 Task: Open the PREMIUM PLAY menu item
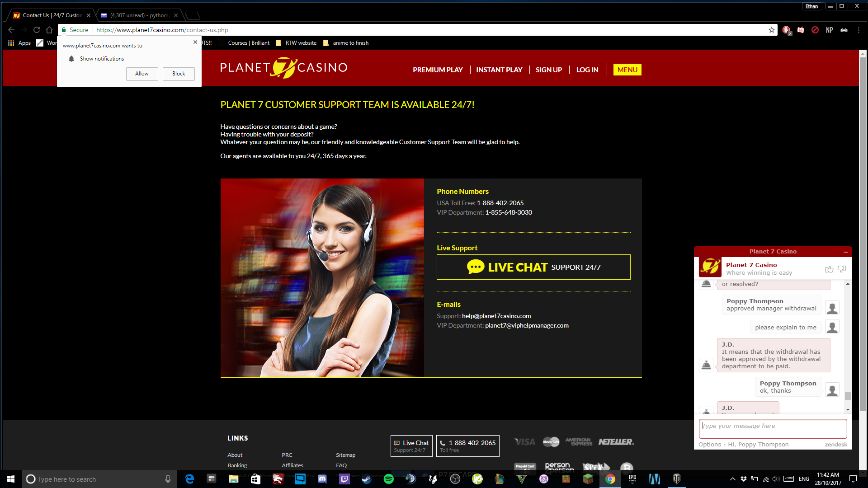pos(438,70)
